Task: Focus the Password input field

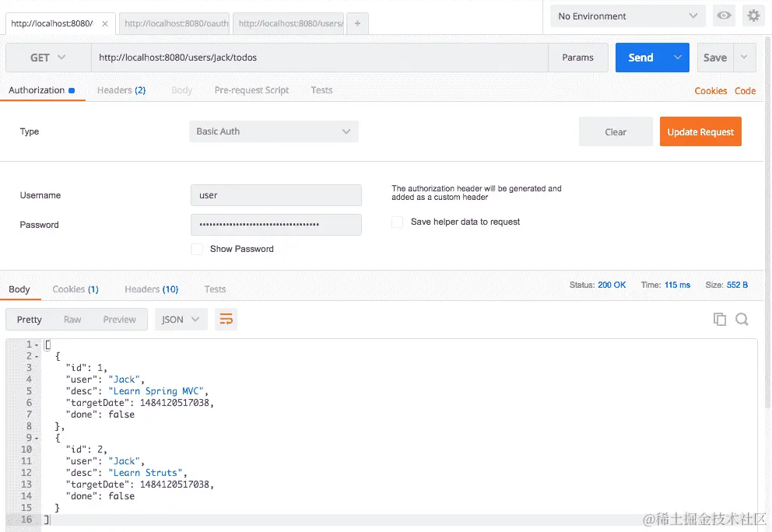Action: tap(275, 225)
